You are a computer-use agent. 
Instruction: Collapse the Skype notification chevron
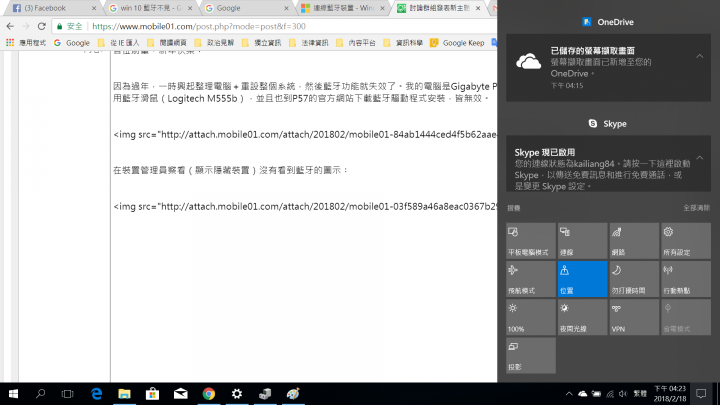pos(699,158)
